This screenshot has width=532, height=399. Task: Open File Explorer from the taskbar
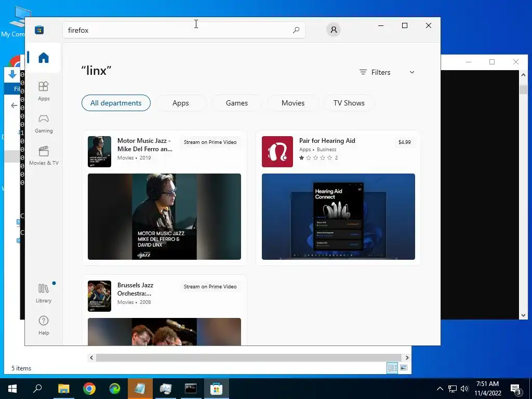pyautogui.click(x=63, y=389)
